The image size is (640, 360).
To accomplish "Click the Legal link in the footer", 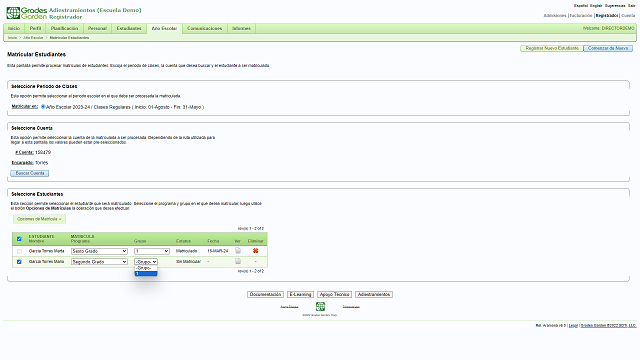I will click(x=573, y=326).
